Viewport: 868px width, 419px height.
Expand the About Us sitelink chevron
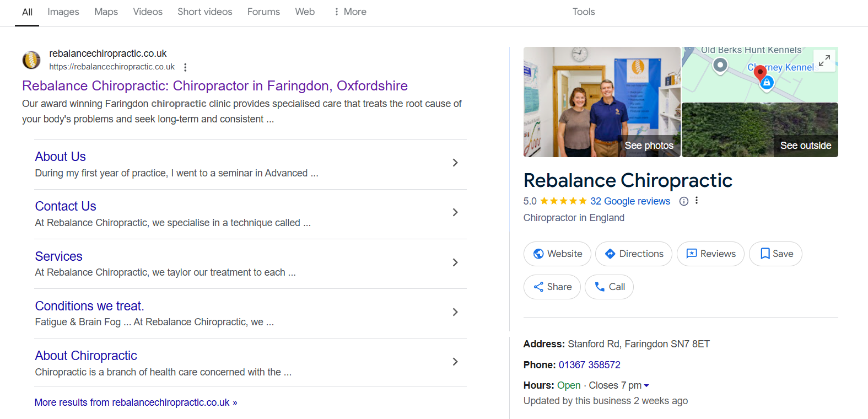(x=455, y=163)
